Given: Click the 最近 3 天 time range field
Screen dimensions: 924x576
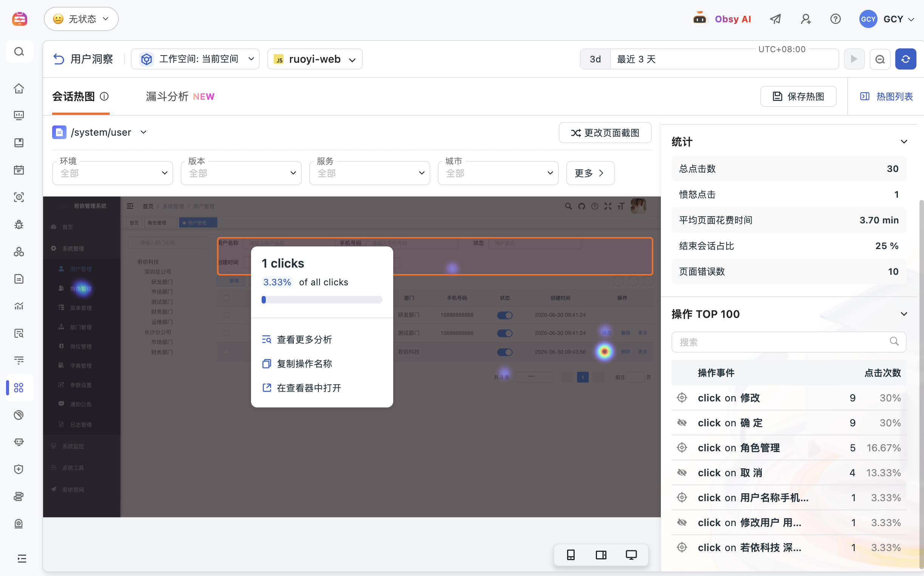Looking at the screenshot, I should 724,59.
